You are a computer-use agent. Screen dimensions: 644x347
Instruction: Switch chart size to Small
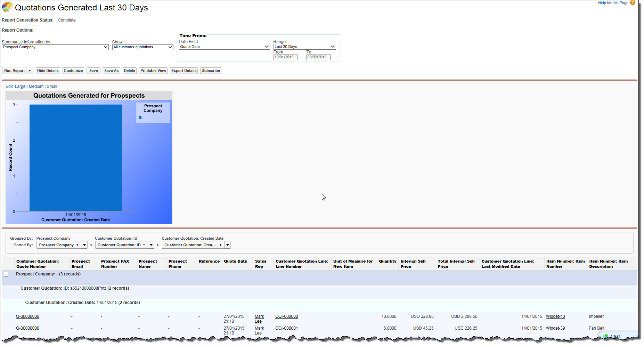52,86
